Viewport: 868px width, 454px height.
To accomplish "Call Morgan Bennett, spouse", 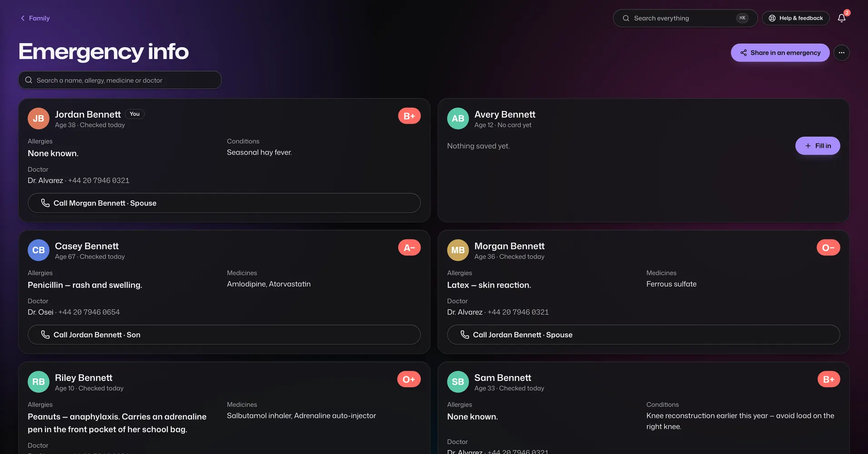I will [x=224, y=203].
